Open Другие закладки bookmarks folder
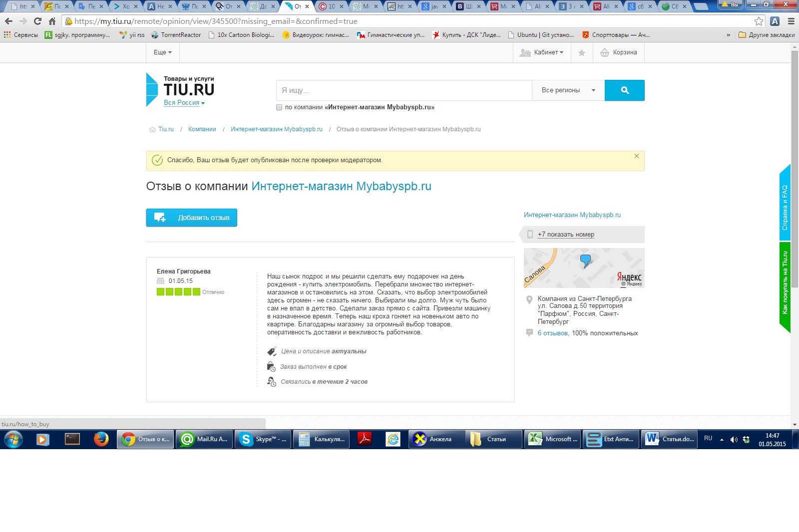The width and height of the screenshot is (799, 532). tap(767, 35)
